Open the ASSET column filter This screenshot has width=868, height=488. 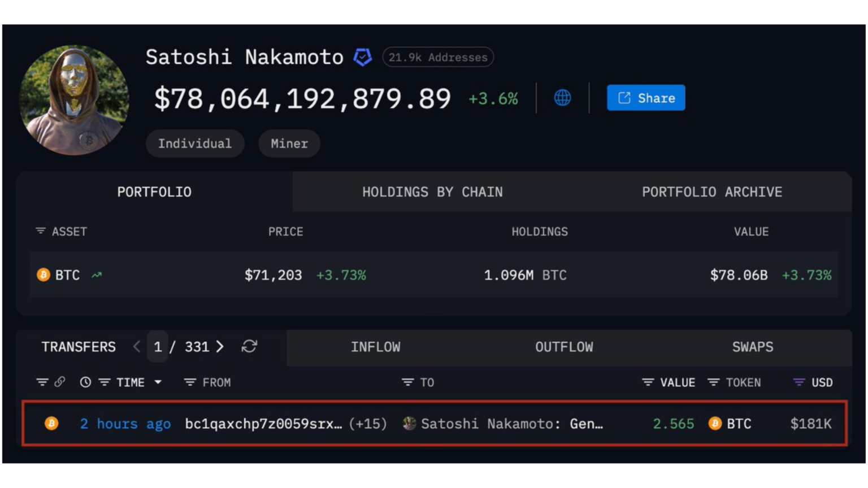point(41,231)
